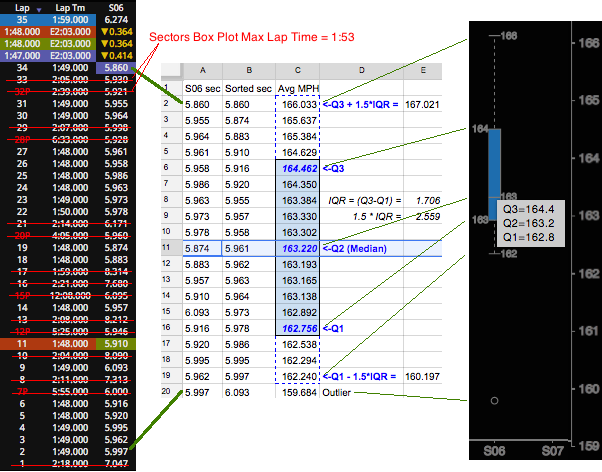Screen dimensions: 602x472
Task: Click spreadsheet column E header
Action: [423, 71]
